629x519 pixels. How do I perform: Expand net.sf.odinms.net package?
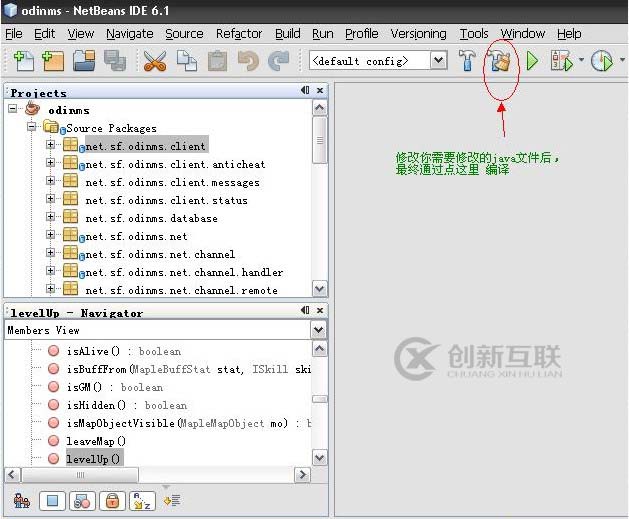click(50, 235)
